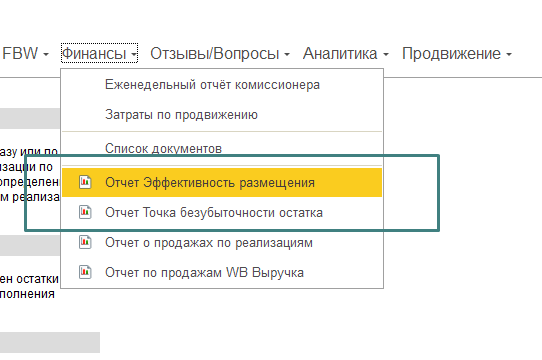Click the icon left of Отчет о продажах по реализациям
This screenshot has height=360, width=542.
(x=85, y=242)
